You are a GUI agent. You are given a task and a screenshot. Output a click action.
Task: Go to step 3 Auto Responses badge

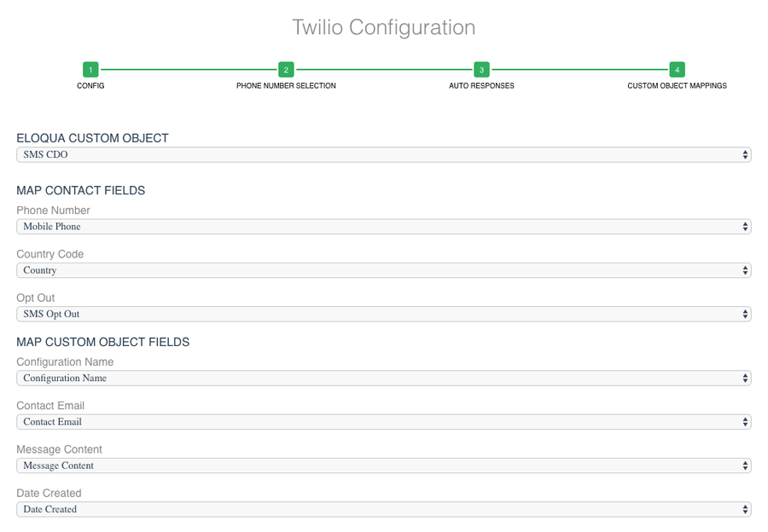click(x=481, y=70)
